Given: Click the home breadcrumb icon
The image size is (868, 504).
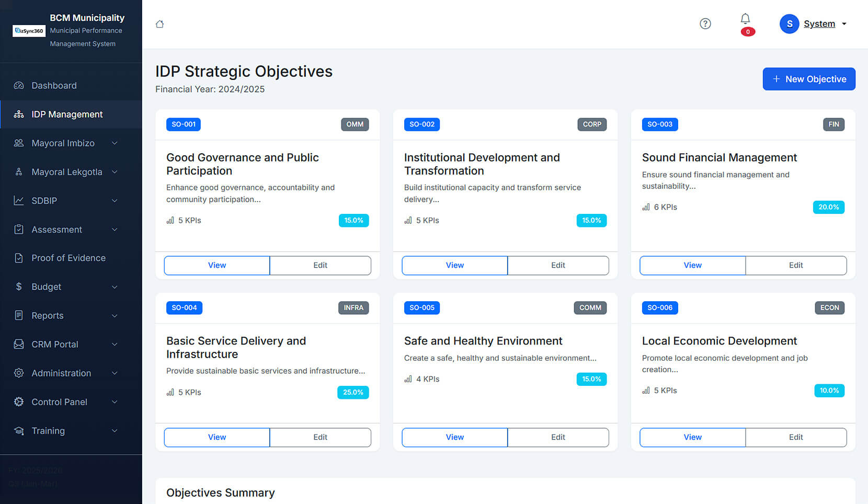Looking at the screenshot, I should pos(160,24).
